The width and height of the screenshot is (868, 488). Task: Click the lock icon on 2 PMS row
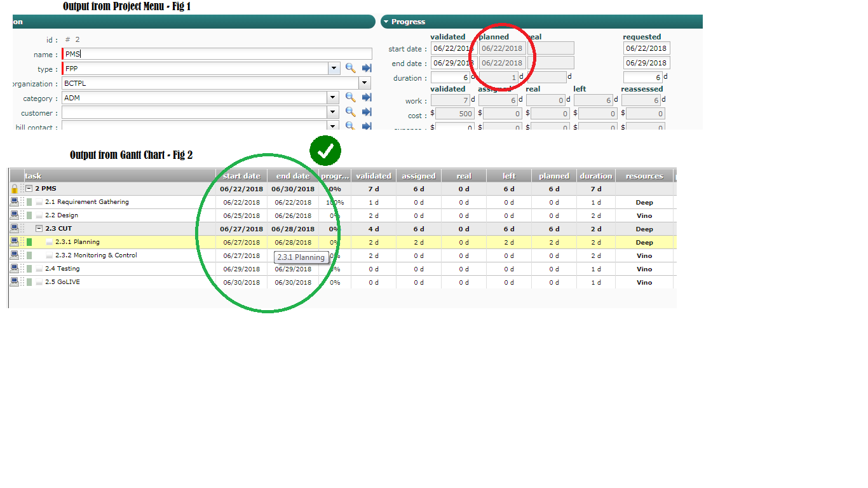tap(14, 189)
